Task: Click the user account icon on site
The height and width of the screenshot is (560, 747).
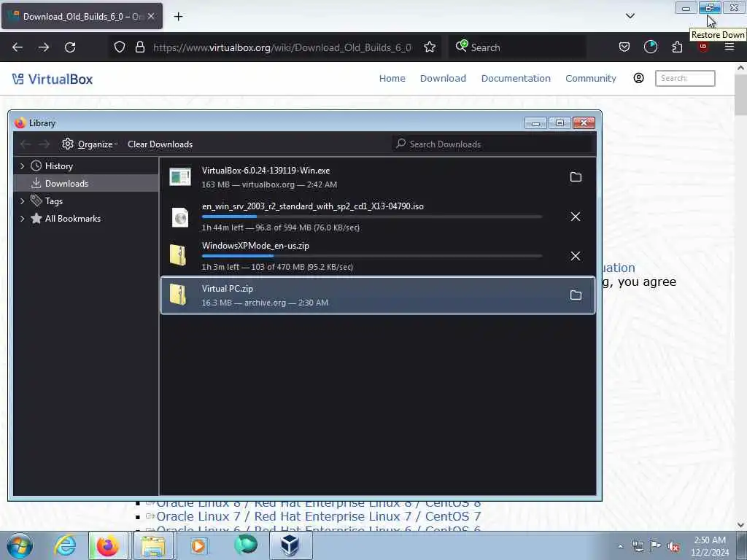Action: click(638, 78)
